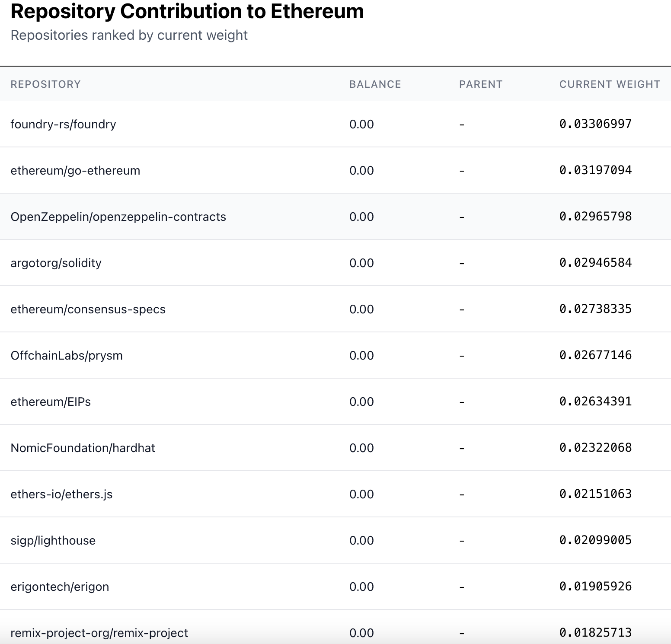
Task: Open argotorg/solidity repository entry
Action: pyautogui.click(x=56, y=263)
